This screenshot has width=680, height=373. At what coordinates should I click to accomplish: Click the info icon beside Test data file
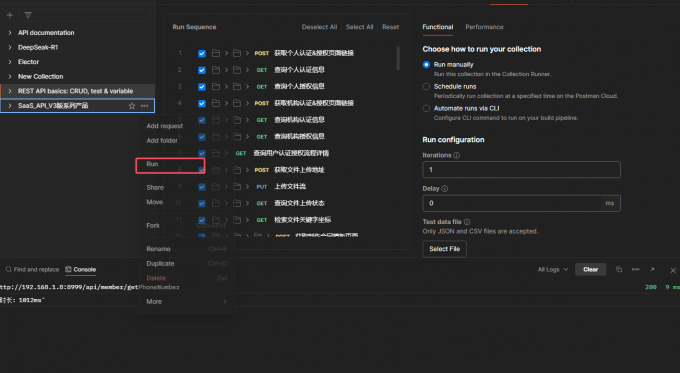pos(467,222)
